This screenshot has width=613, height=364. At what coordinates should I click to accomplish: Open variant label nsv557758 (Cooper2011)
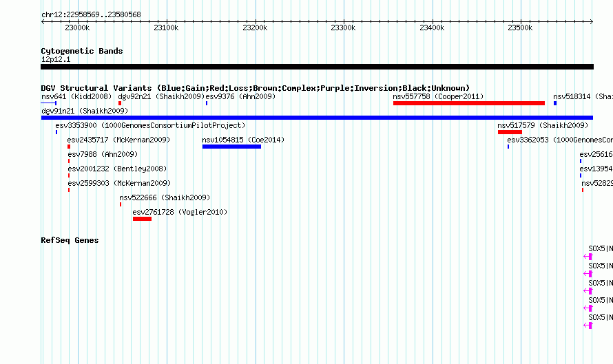click(438, 96)
